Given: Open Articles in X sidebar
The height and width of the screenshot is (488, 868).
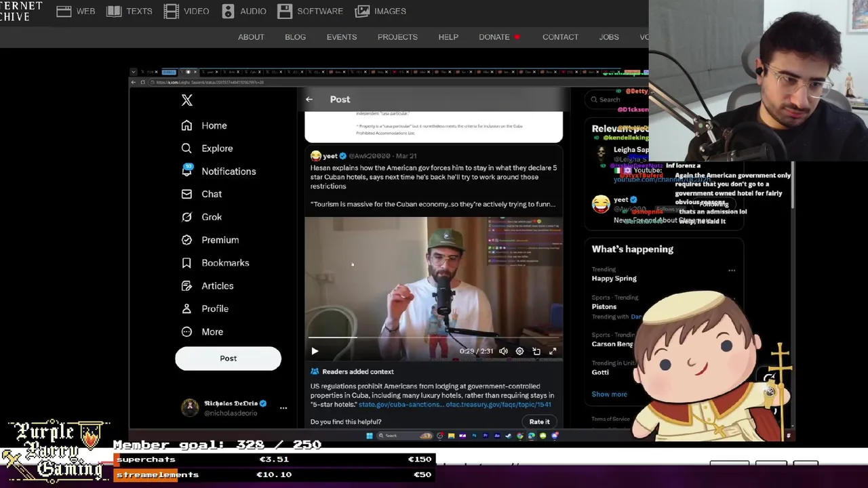Looking at the screenshot, I should [x=208, y=286].
